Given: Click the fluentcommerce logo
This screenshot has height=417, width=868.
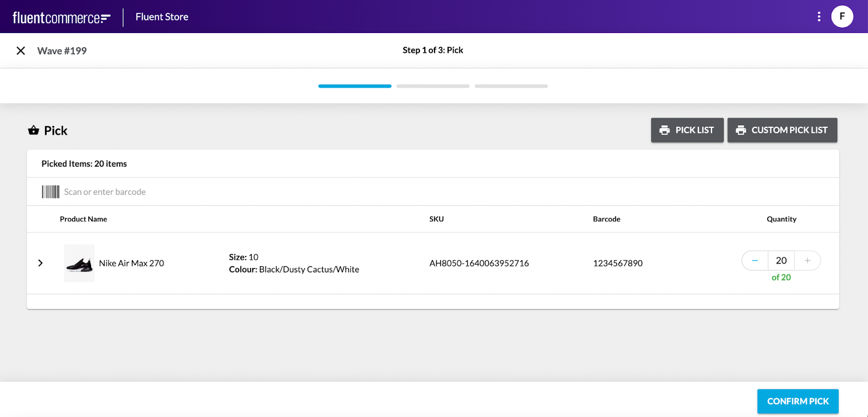Looking at the screenshot, I should (61, 17).
